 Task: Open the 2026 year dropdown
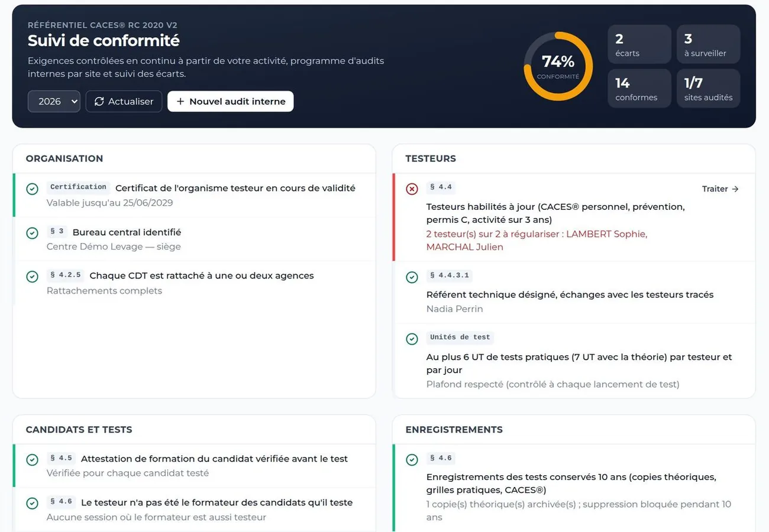pos(54,101)
